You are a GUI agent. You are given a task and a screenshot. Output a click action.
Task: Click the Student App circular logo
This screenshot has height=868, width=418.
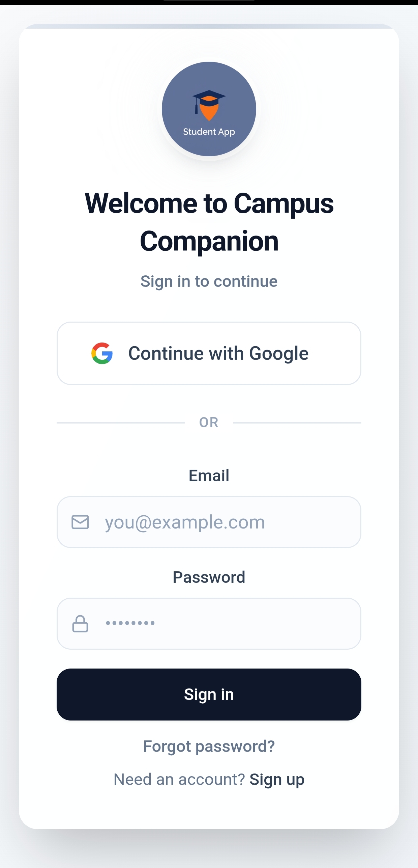[209, 109]
